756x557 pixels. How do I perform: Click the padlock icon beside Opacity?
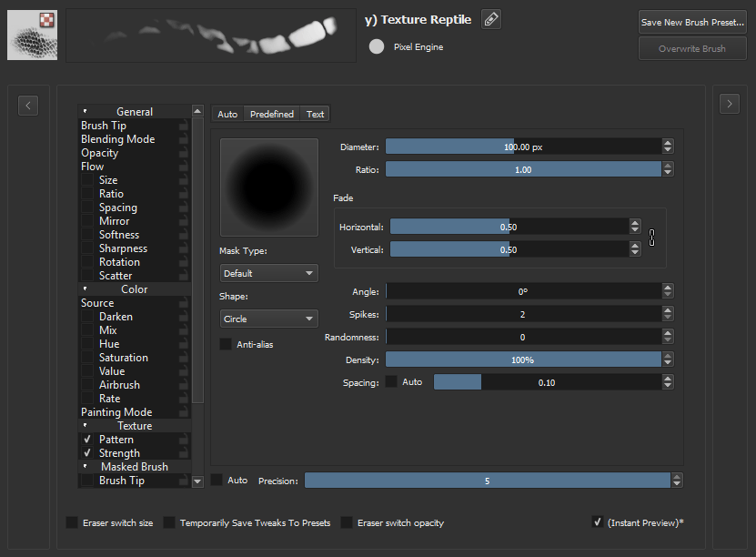(x=186, y=153)
